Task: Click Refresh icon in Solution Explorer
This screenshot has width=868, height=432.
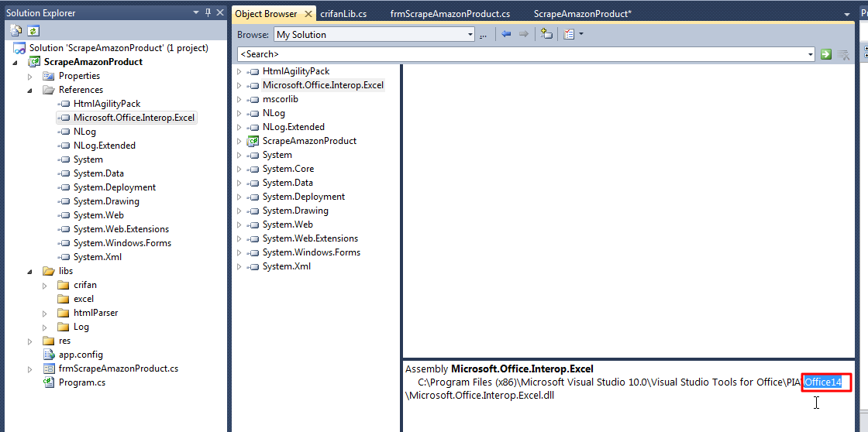Action: click(x=33, y=31)
